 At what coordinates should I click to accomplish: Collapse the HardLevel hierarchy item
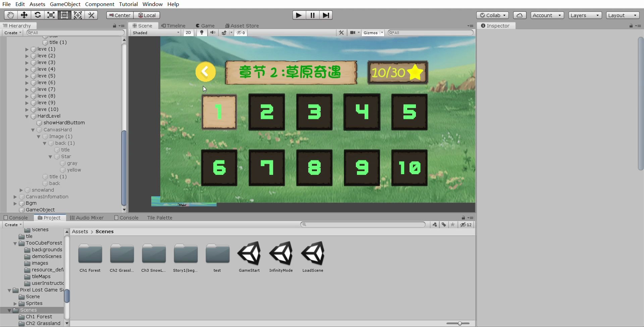pos(27,116)
